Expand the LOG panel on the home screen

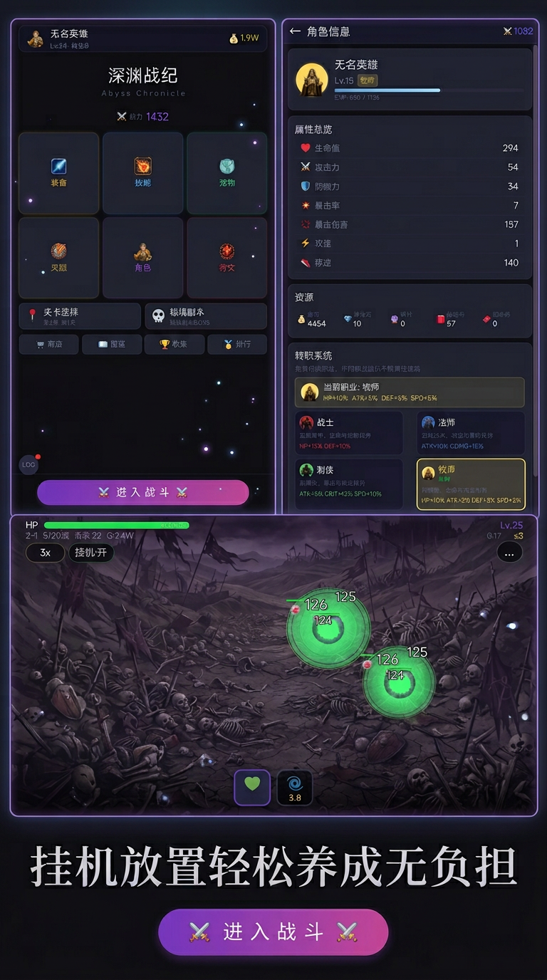pyautogui.click(x=28, y=464)
